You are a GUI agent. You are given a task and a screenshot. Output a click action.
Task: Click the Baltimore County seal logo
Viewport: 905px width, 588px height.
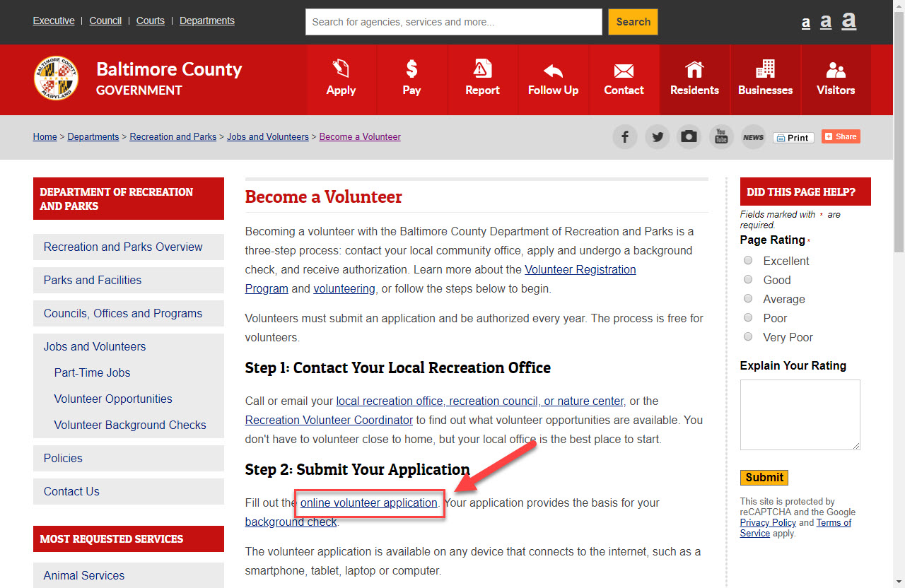click(57, 78)
